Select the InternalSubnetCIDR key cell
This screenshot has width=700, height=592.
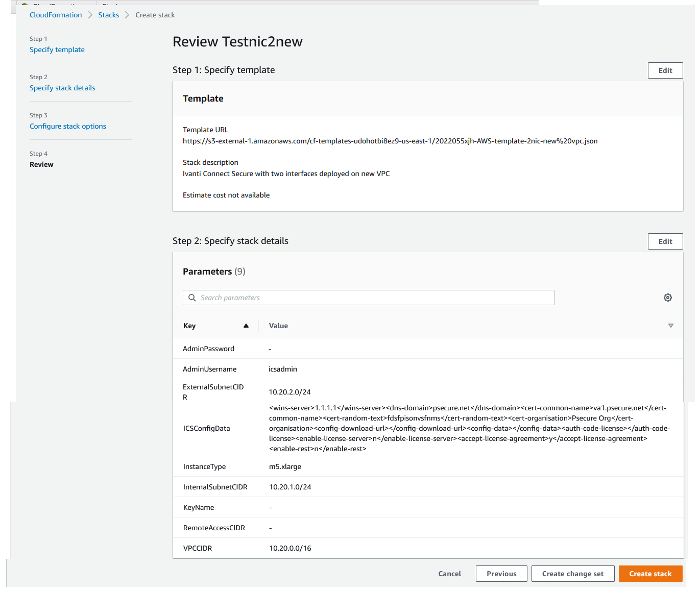pyautogui.click(x=215, y=487)
